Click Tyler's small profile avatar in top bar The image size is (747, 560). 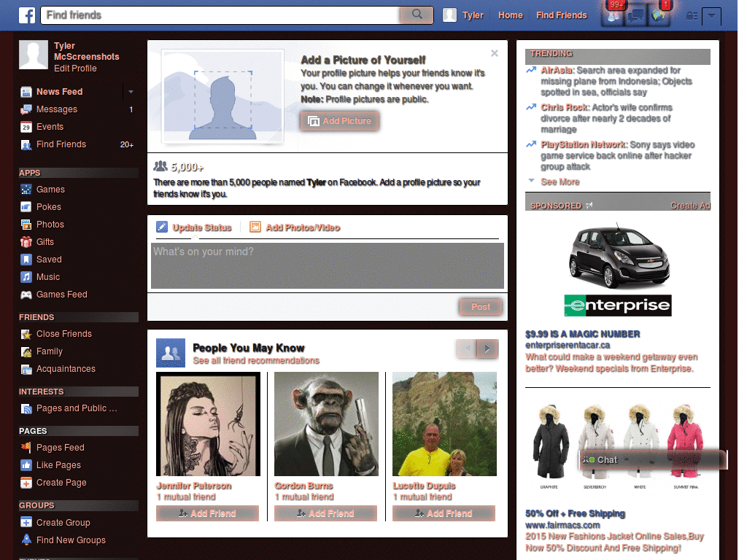(449, 15)
